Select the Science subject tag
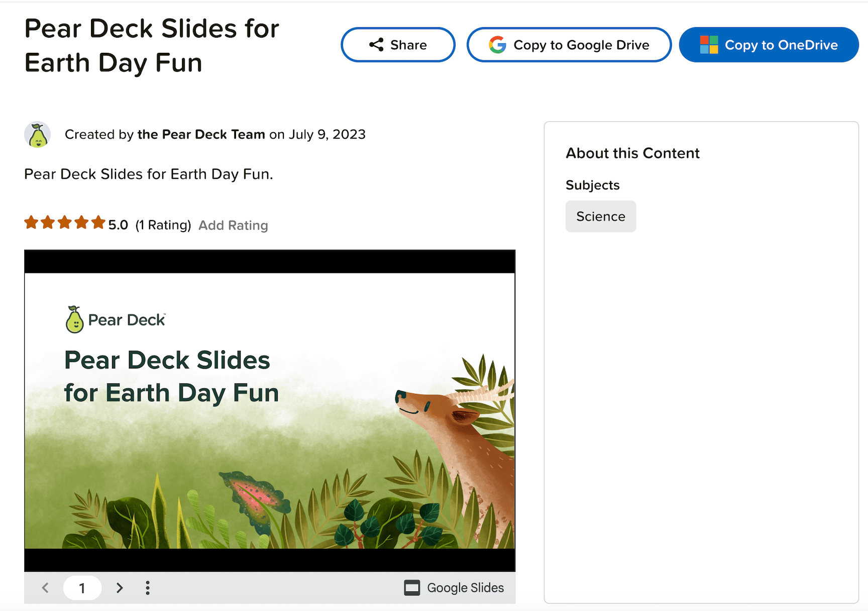Viewport: 868px width, 611px height. 601,216
